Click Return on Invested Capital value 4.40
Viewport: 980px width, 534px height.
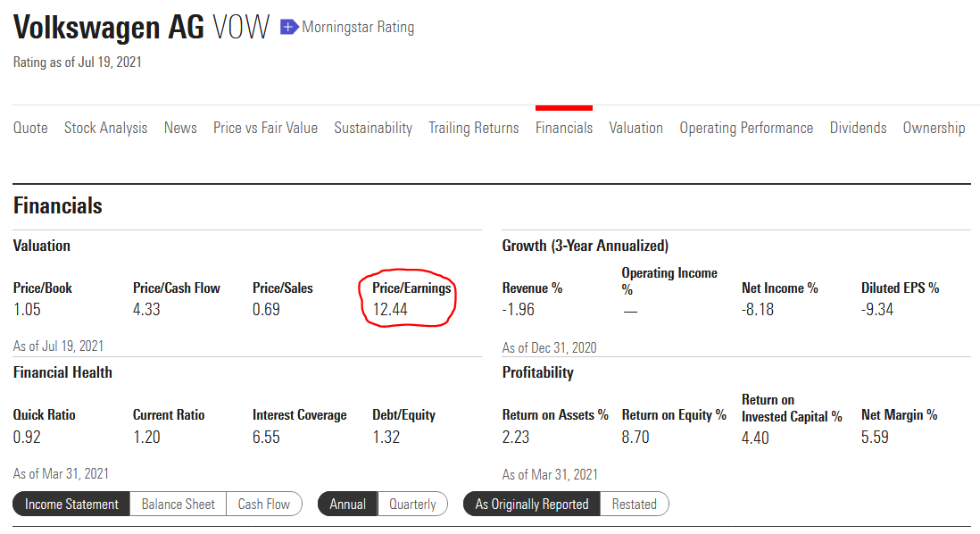756,438
